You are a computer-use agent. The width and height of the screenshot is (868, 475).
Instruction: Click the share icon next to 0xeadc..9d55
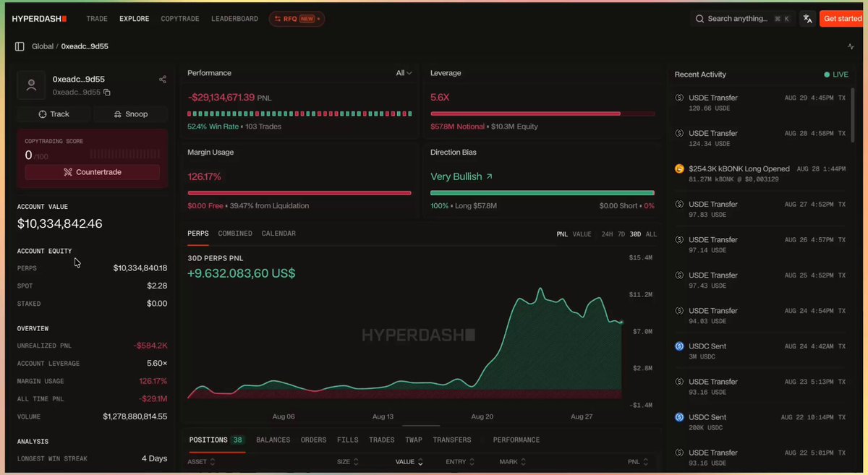point(163,80)
